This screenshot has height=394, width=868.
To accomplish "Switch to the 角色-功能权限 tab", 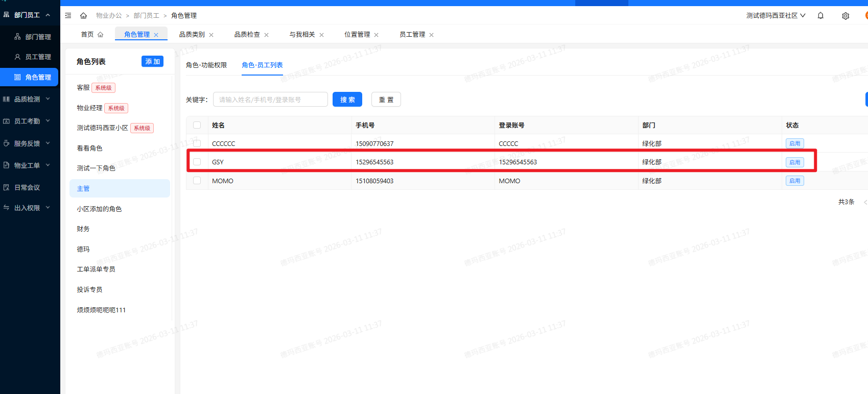I will click(x=206, y=65).
